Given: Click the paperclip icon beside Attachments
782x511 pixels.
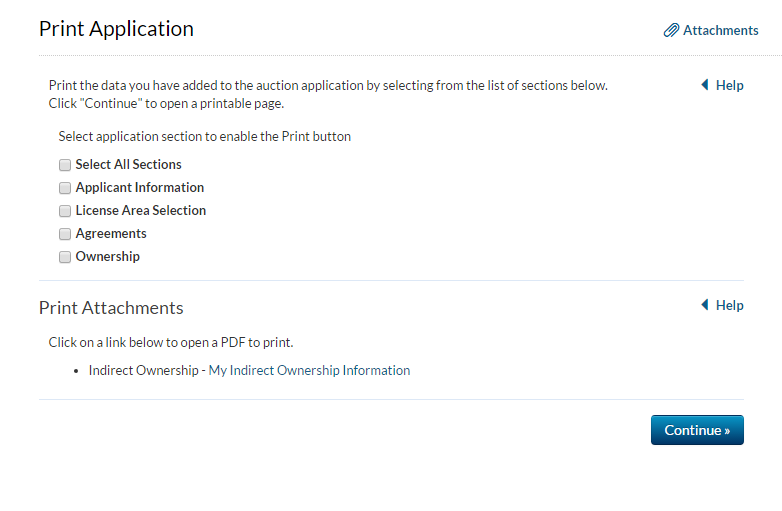Looking at the screenshot, I should [671, 31].
